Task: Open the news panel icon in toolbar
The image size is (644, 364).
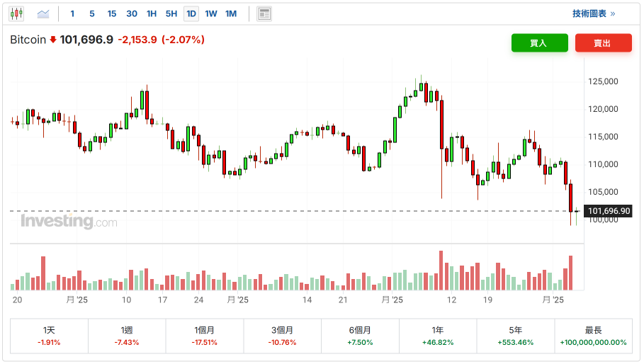Action: tap(264, 13)
